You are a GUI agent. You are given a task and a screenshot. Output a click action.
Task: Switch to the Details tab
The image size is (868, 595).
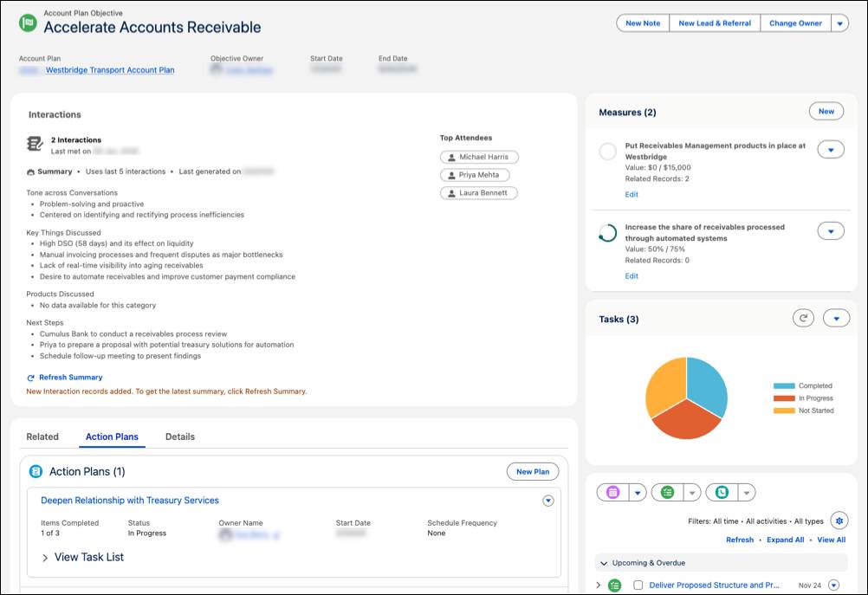181,437
